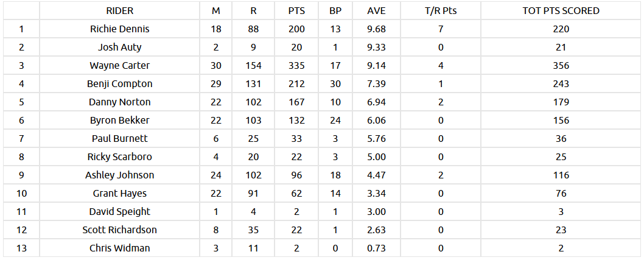Choose Grant Hayes from rider list
The image size is (644, 260).
[119, 193]
